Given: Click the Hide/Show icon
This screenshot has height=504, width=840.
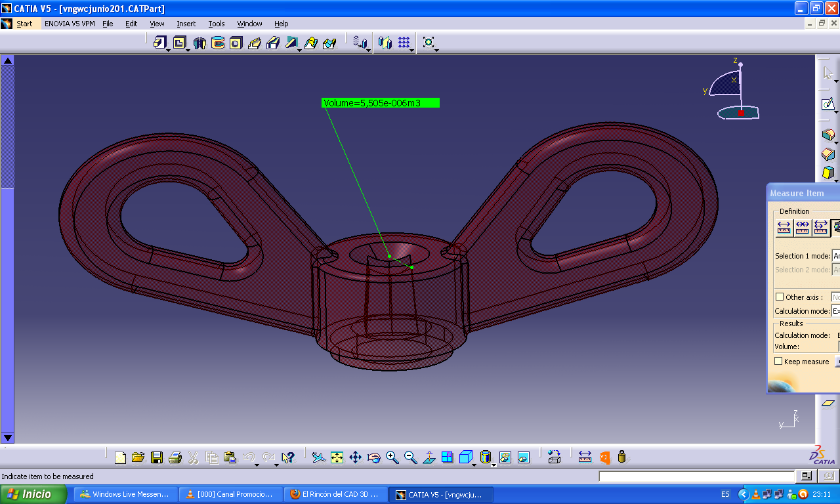Looking at the screenshot, I should pos(505,457).
